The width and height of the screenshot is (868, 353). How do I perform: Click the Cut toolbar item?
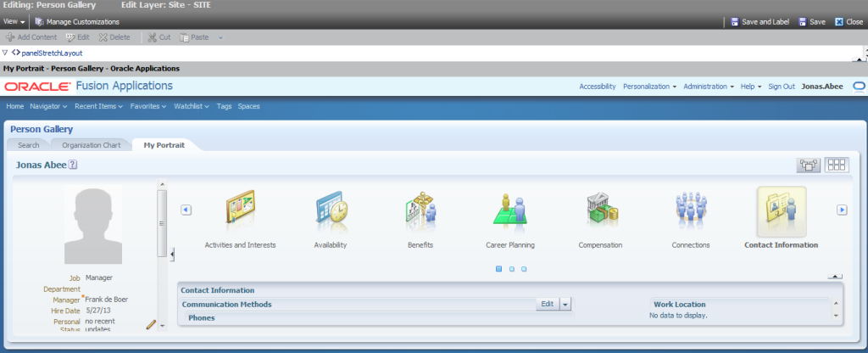[x=159, y=37]
